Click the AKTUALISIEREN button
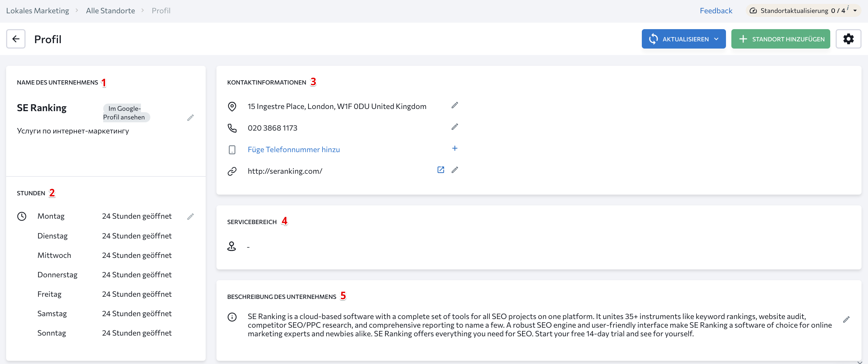868x364 pixels. pyautogui.click(x=684, y=39)
